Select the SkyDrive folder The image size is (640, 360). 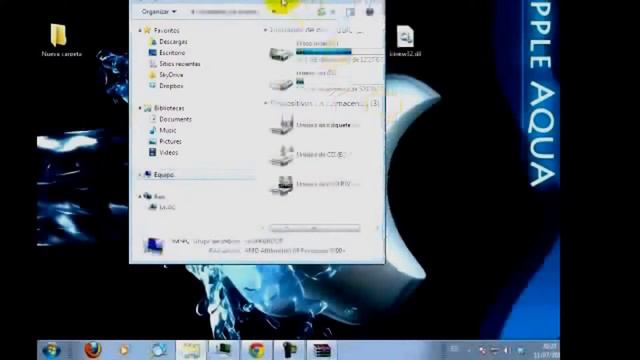[171, 75]
